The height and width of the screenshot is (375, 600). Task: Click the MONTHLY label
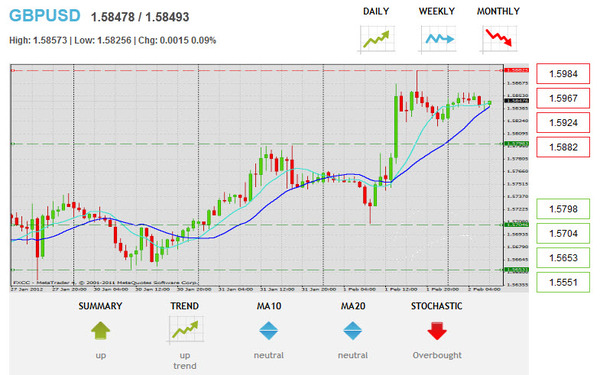point(498,11)
